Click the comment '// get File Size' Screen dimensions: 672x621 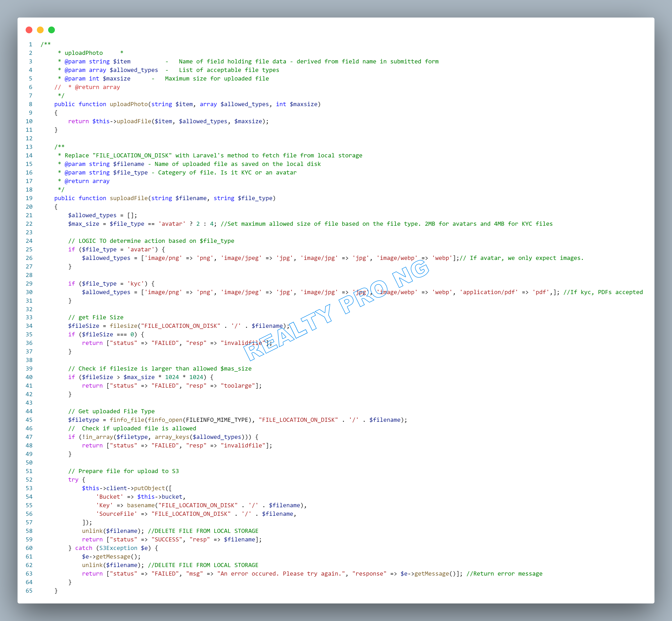click(x=96, y=317)
